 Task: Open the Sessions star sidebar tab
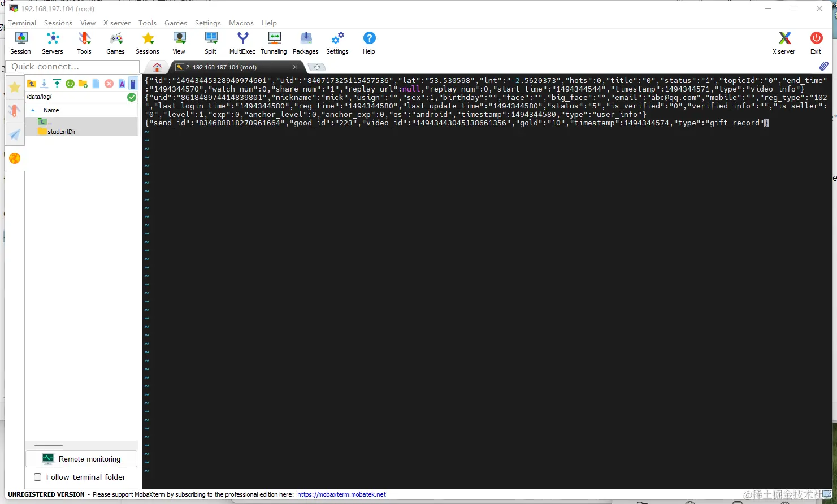(15, 87)
